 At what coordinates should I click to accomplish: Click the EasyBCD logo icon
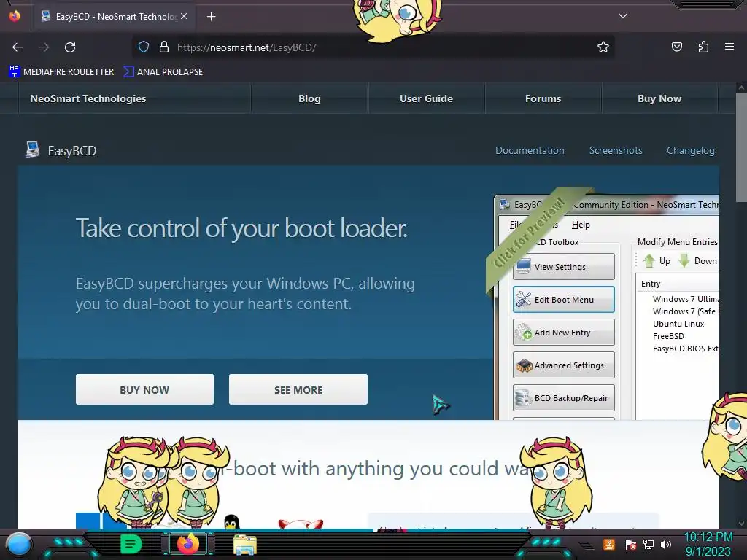click(x=32, y=150)
